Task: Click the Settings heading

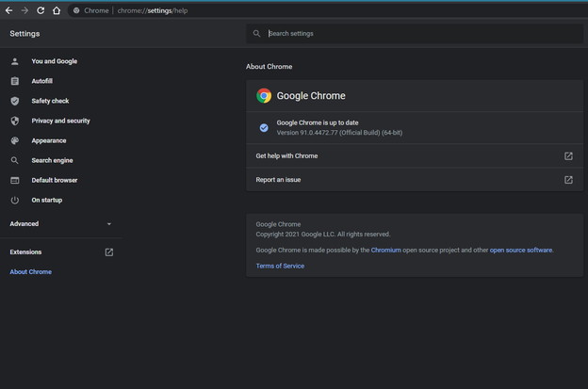Action: pos(24,34)
